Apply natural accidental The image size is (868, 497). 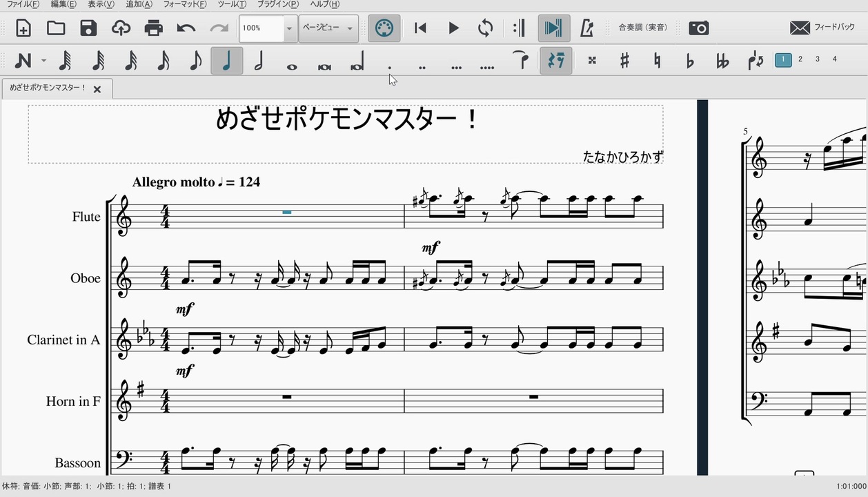658,61
